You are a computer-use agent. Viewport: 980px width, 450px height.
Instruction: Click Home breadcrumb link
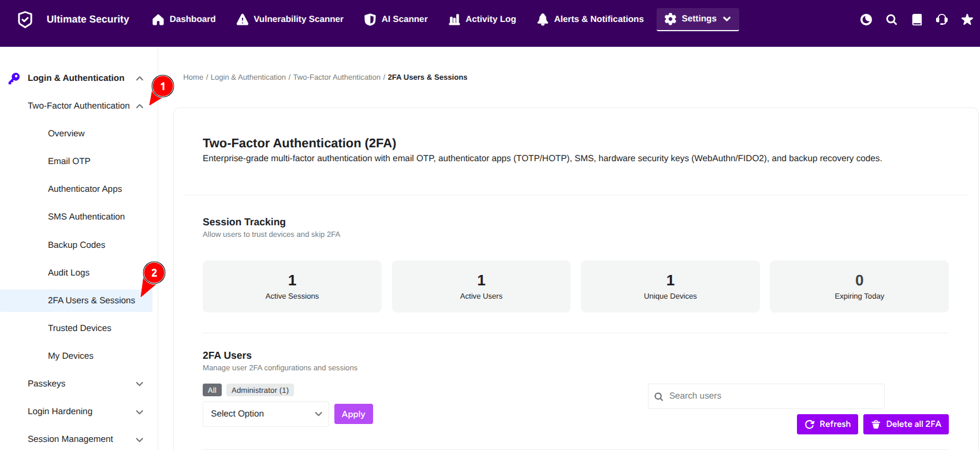tap(193, 77)
